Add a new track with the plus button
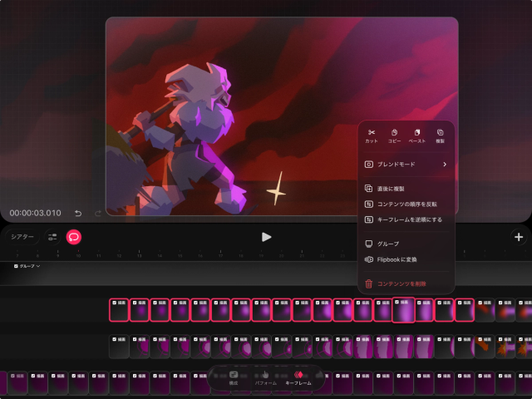Viewport: 532px width, 399px height. [x=519, y=237]
